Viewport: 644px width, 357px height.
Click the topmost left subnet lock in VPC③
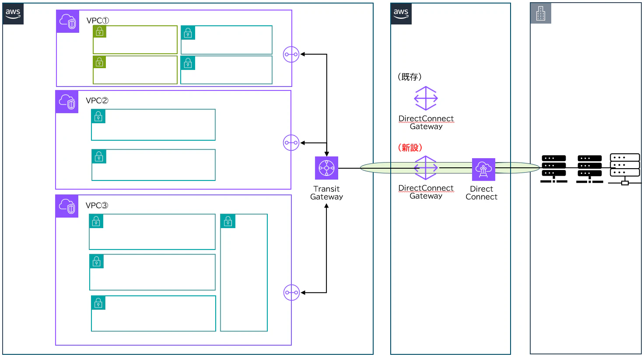[96, 221]
